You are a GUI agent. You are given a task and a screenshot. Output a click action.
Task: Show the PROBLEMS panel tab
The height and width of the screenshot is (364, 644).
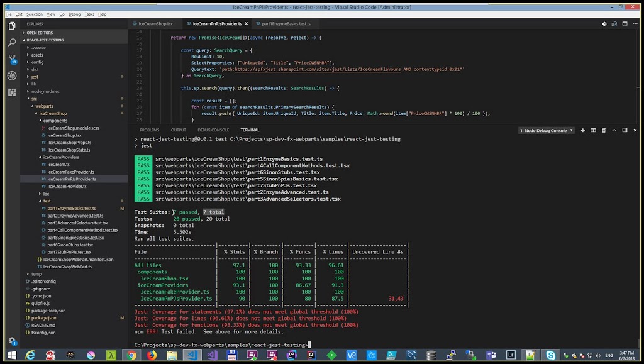coord(149,130)
